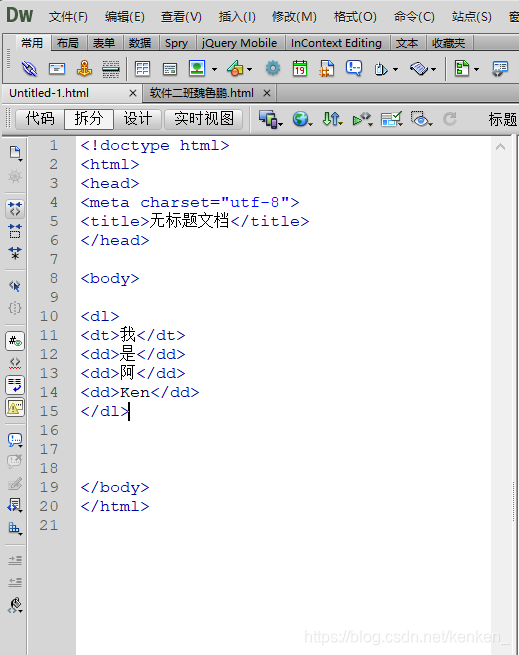Switch to the jQuery Mobile tab
Screen dimensions: 519x655
point(239,43)
